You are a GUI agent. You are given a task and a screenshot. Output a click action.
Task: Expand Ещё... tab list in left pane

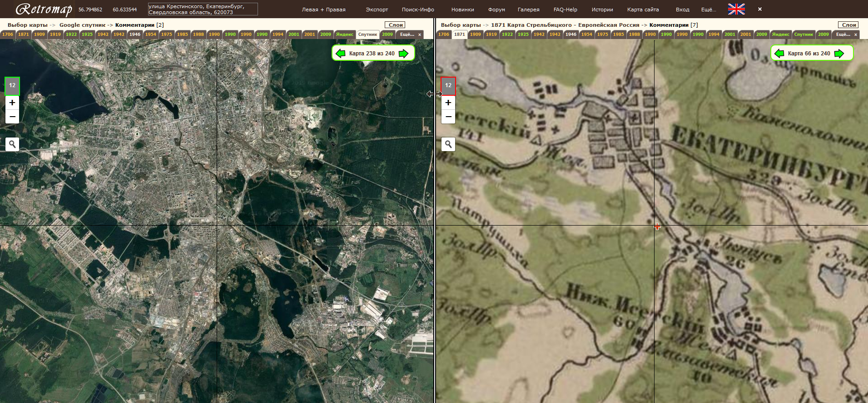click(407, 34)
